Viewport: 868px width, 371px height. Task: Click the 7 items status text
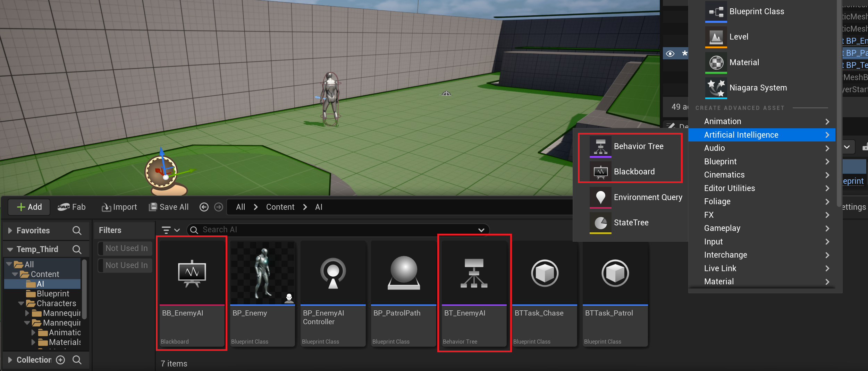point(174,364)
